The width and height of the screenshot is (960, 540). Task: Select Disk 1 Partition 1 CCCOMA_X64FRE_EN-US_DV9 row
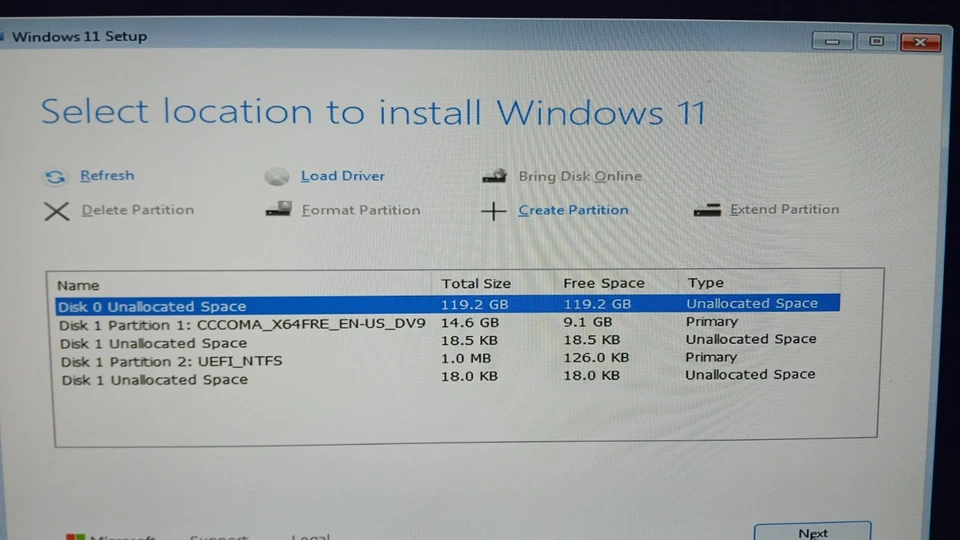click(448, 323)
